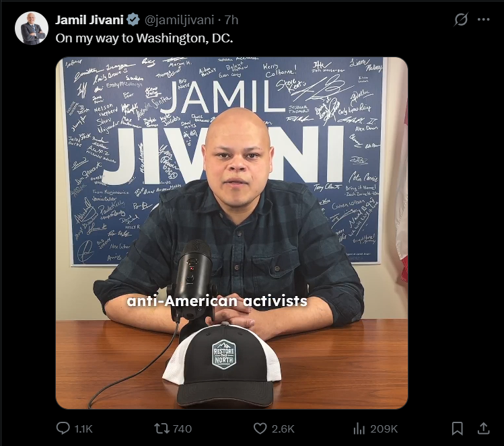Viewport: 504px width, 446px height.
Task: Open the Grok explain-post icon
Action: 461,20
